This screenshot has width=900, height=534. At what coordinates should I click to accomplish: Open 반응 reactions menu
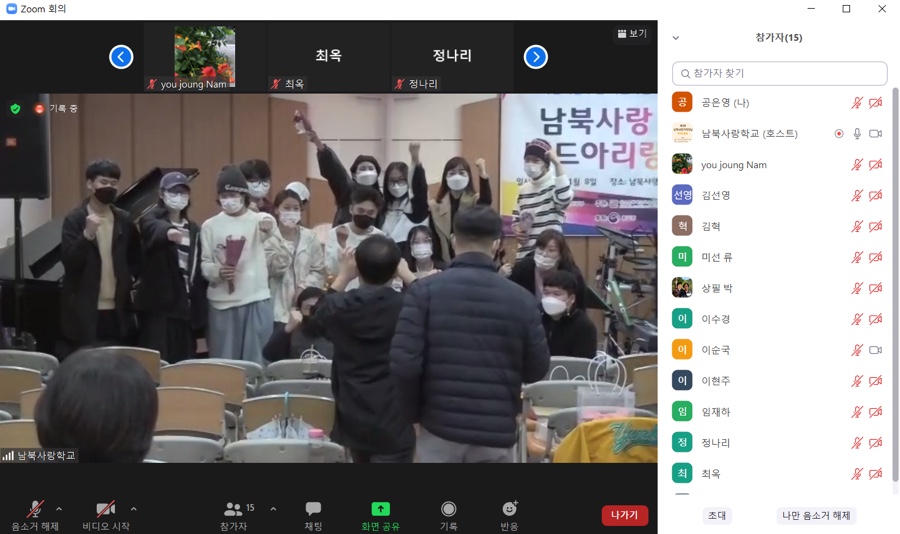coord(509,515)
